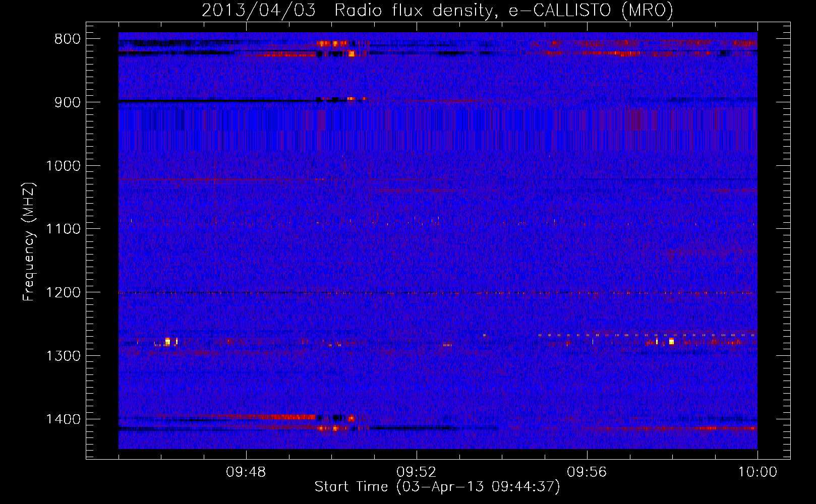
Task: Click the 800 frequency axis label
Action: pos(68,39)
